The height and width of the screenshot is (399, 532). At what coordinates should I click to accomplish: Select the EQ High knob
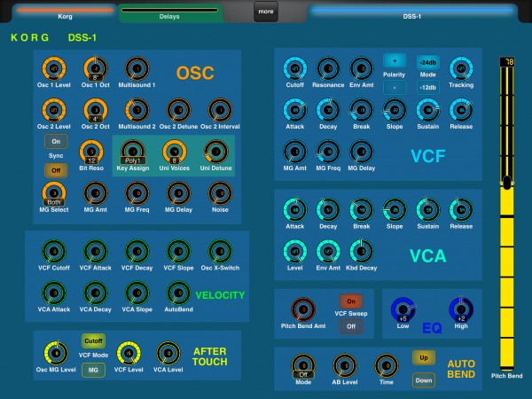tap(461, 309)
